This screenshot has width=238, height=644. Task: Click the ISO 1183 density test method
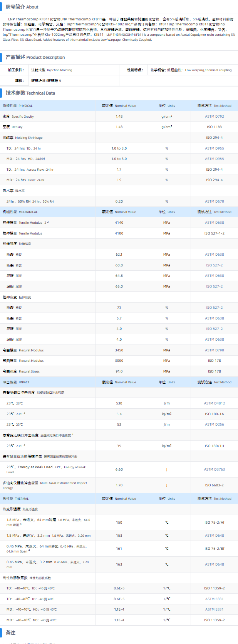(214, 127)
